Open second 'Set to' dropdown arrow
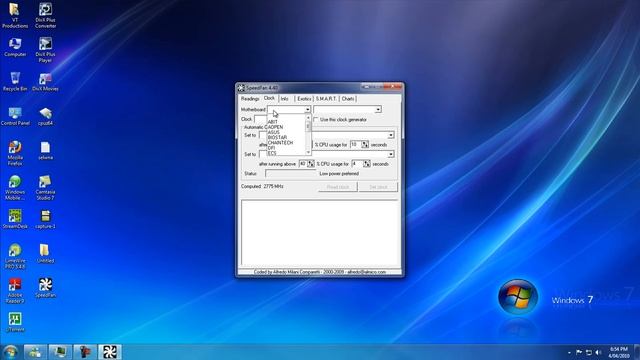640x360 pixels. coord(391,154)
